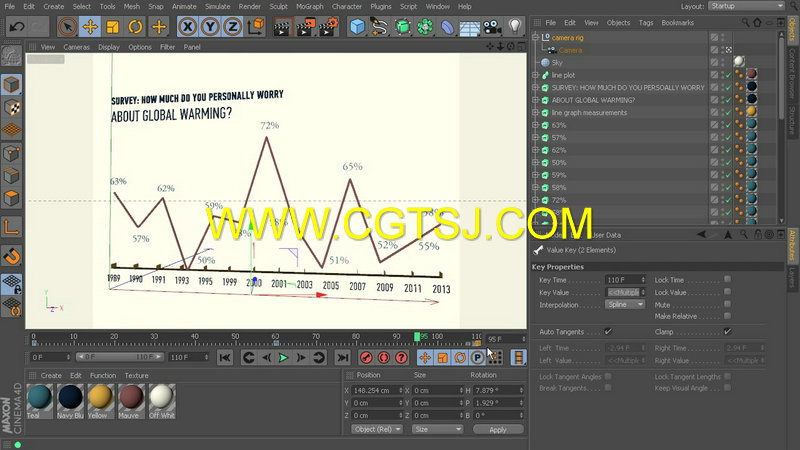Open the Object (Rel) dropdown
The height and width of the screenshot is (450, 800).
377,429
